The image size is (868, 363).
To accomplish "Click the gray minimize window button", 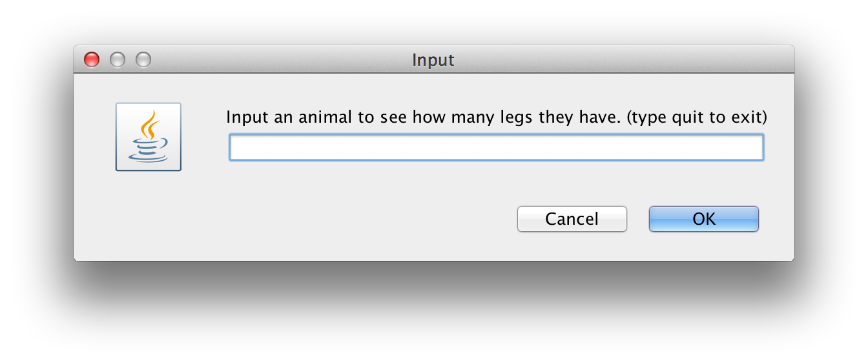I will coord(118,59).
